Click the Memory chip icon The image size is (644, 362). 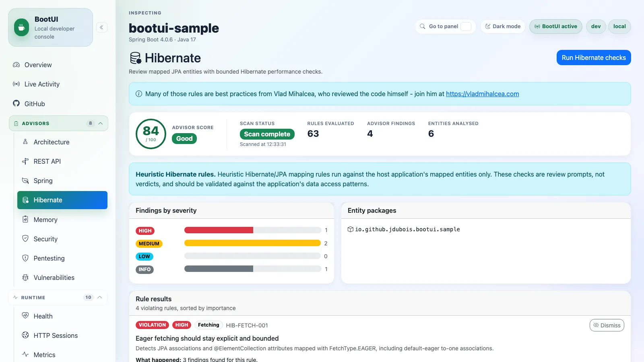25,219
